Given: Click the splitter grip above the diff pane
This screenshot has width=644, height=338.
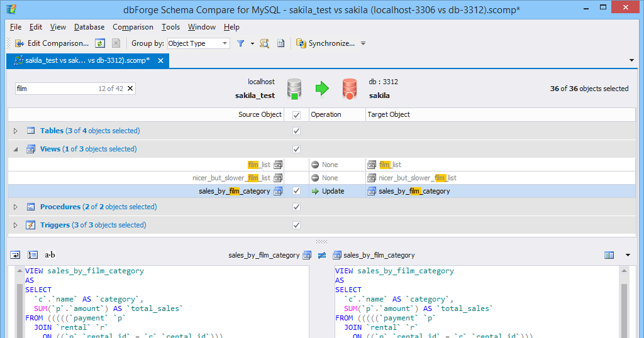Looking at the screenshot, I should click(x=321, y=242).
